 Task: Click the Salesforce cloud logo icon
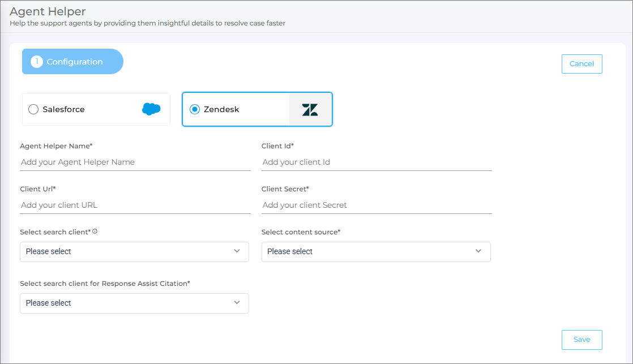(151, 109)
